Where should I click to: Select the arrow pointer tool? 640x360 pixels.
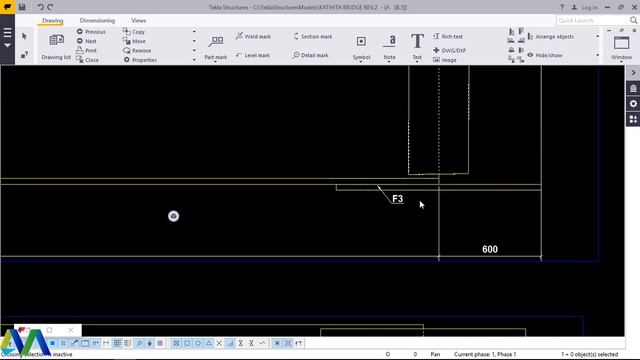[24, 36]
